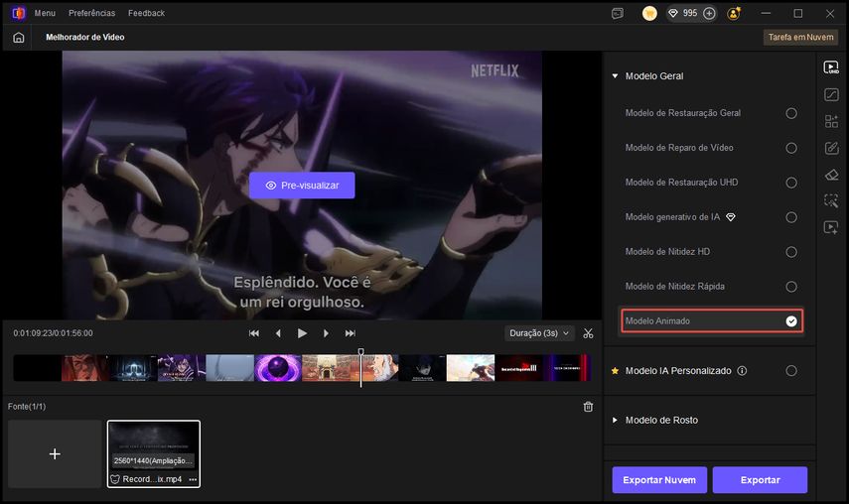
Task: Open the shopping cart icon
Action: 649,13
